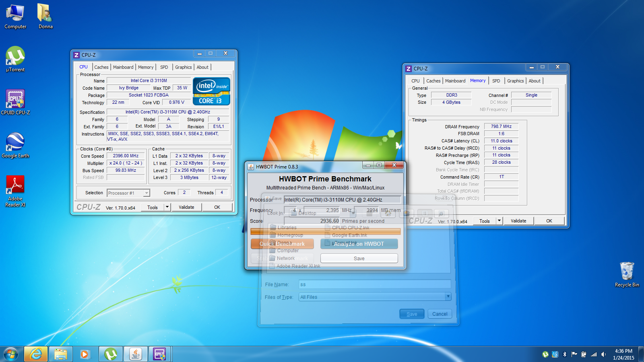Image resolution: width=644 pixels, height=362 pixels.
Task: Click Analyze on HWBOT button
Action: click(x=359, y=244)
